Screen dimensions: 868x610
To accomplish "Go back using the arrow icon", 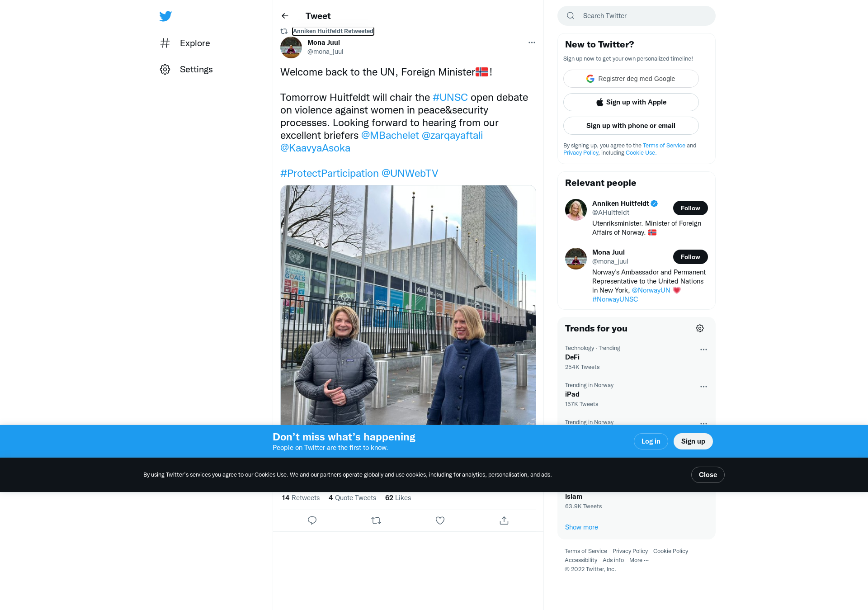I will click(285, 16).
